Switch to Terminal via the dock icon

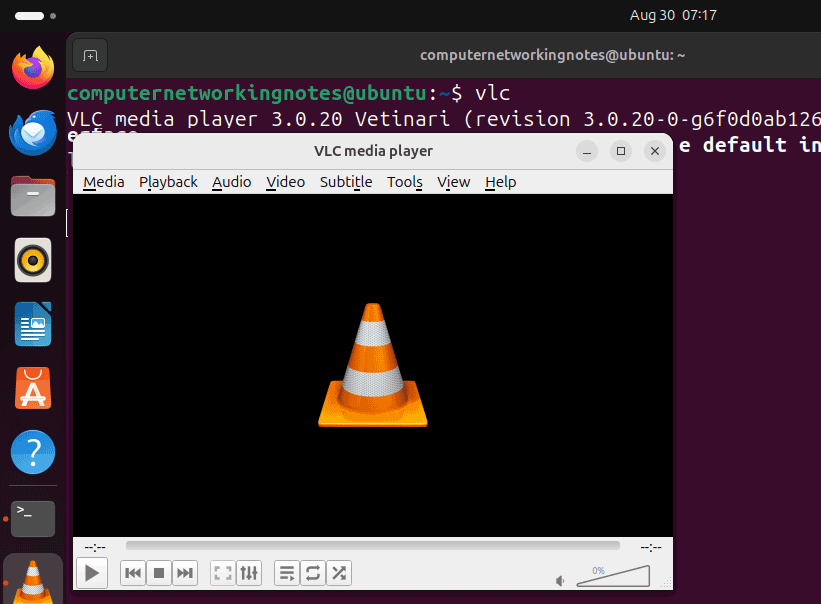click(33, 519)
